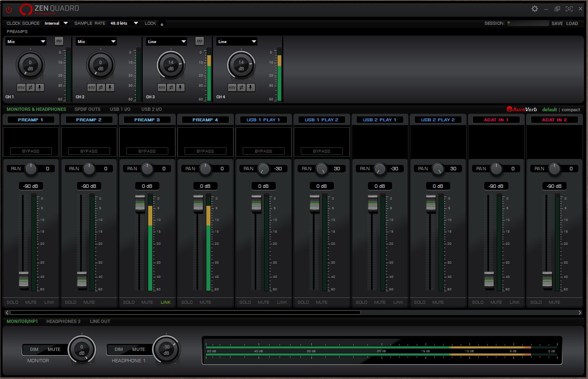Switch to HEADPHONES 2 tab
Screen dimensions: 588x379
pos(64,321)
